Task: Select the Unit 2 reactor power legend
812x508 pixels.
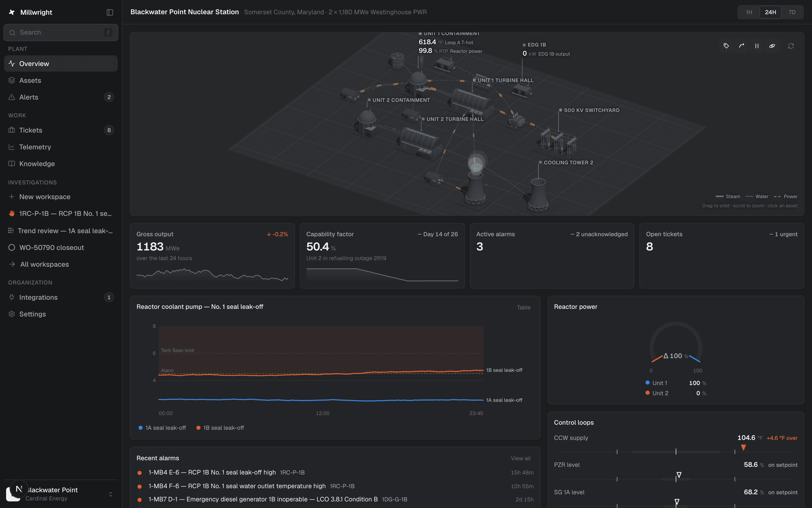Action: pyautogui.click(x=676, y=393)
